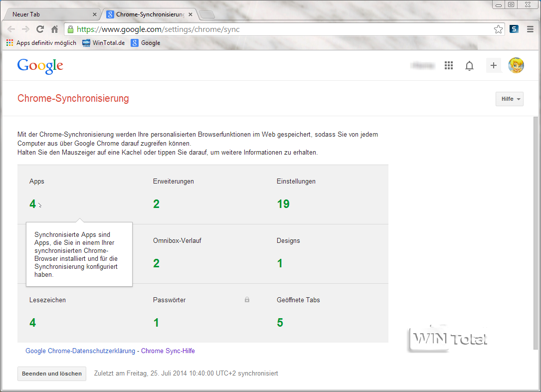Open the Chrome Sync-Hilfe link

coord(168,351)
